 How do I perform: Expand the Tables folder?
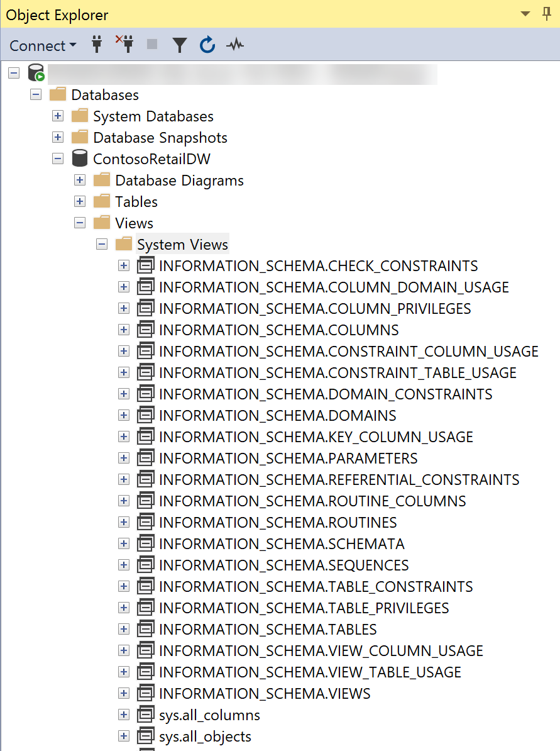(80, 202)
